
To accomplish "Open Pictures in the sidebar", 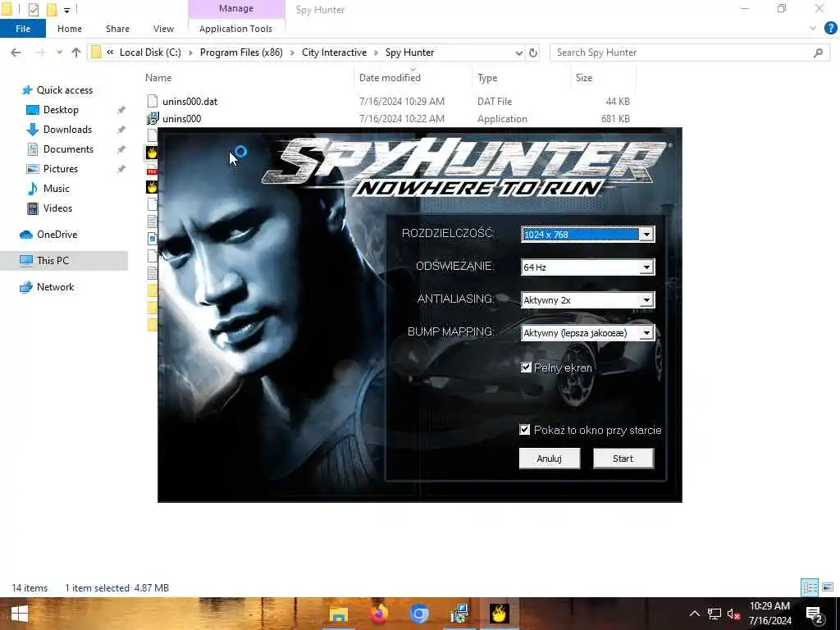I will pos(61,169).
